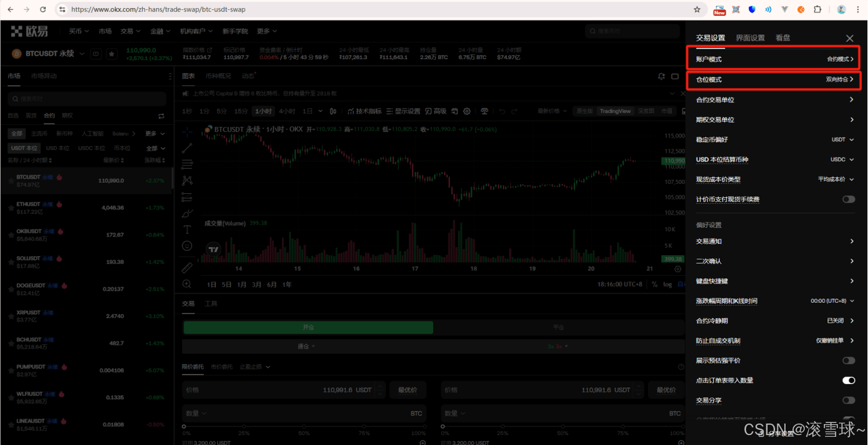Open the 逐仓 margin mode dropdown
Viewport: 868px width, 445px height.
click(x=307, y=346)
